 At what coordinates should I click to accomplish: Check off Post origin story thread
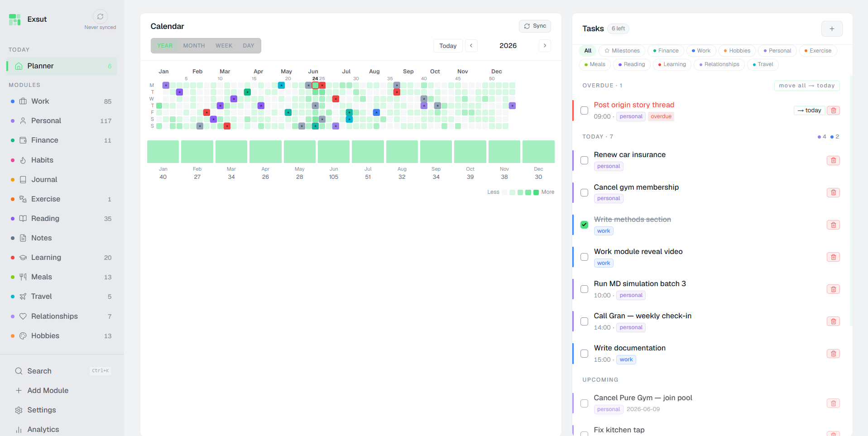pyautogui.click(x=585, y=110)
